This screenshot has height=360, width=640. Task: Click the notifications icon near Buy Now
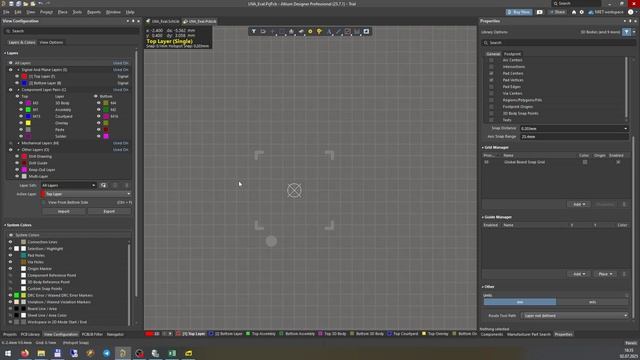pyautogui.click(x=540, y=12)
